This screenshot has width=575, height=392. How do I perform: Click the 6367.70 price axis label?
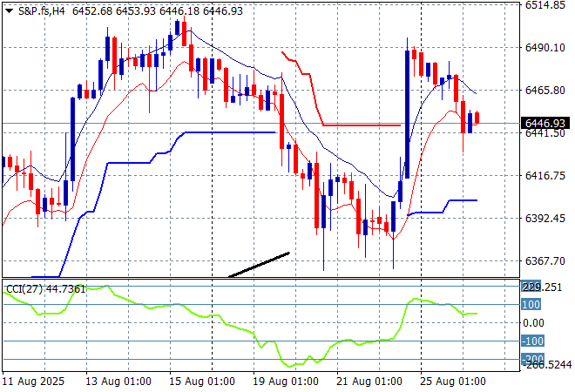pos(545,260)
